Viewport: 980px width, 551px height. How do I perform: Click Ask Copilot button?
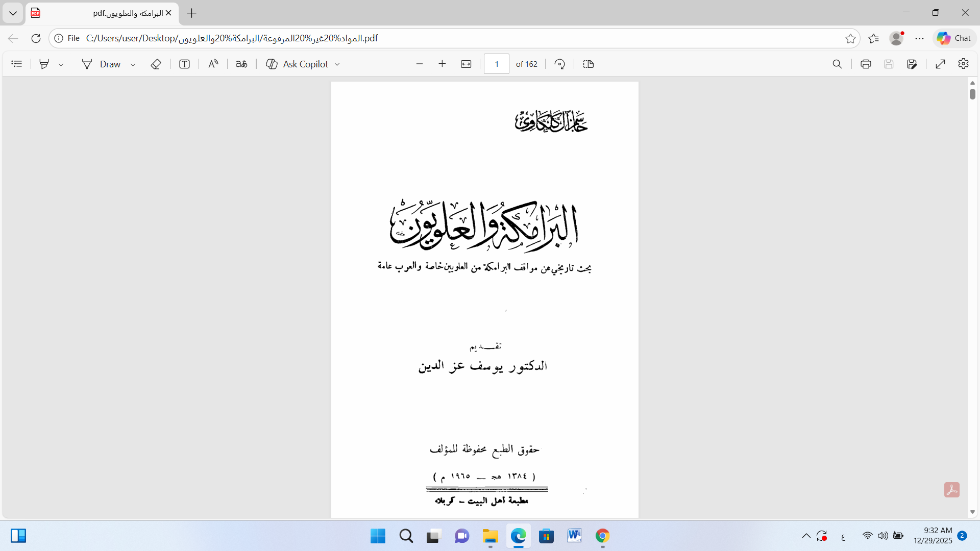click(x=298, y=64)
